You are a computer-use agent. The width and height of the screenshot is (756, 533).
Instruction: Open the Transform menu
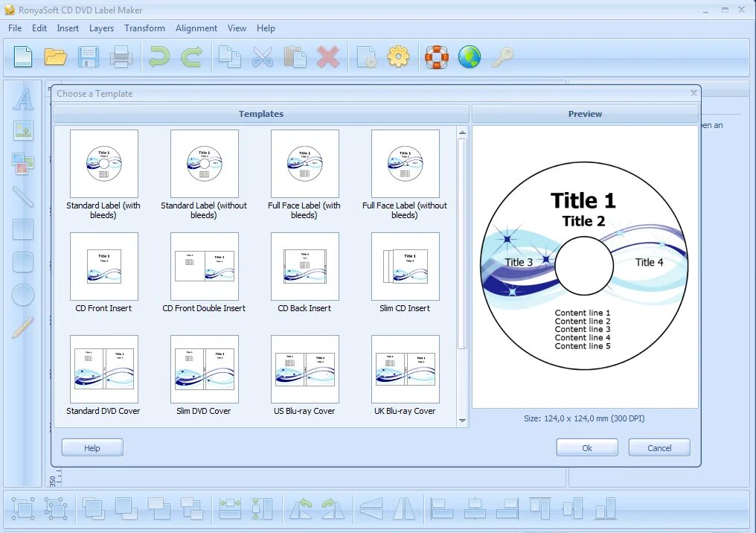point(144,28)
